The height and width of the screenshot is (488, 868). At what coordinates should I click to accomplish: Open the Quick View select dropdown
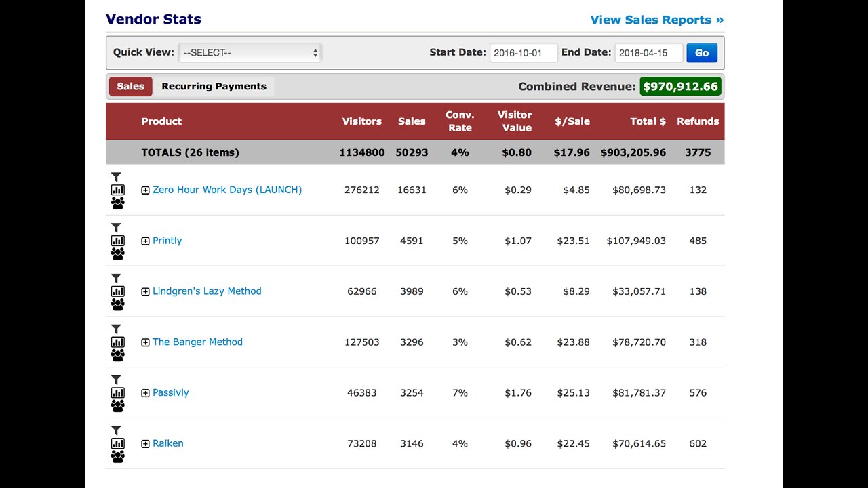point(250,53)
